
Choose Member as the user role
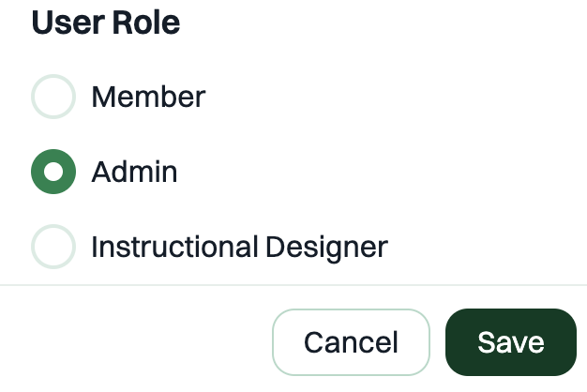tap(53, 97)
